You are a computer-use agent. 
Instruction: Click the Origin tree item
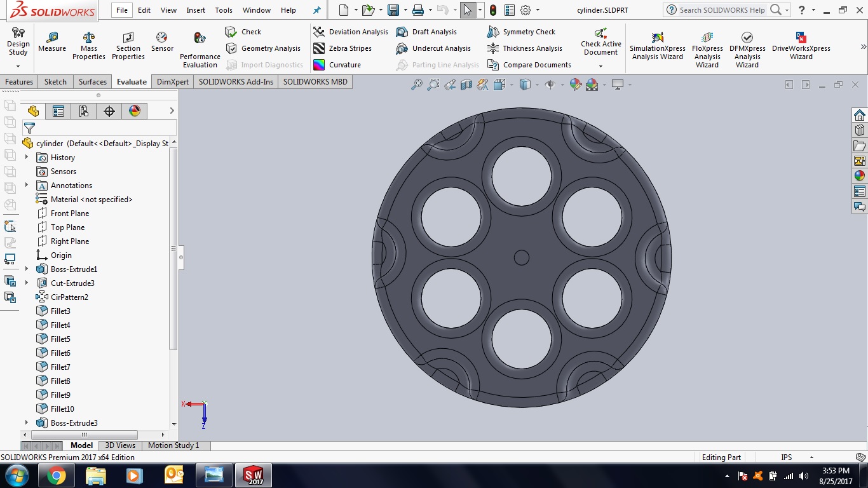coord(54,255)
